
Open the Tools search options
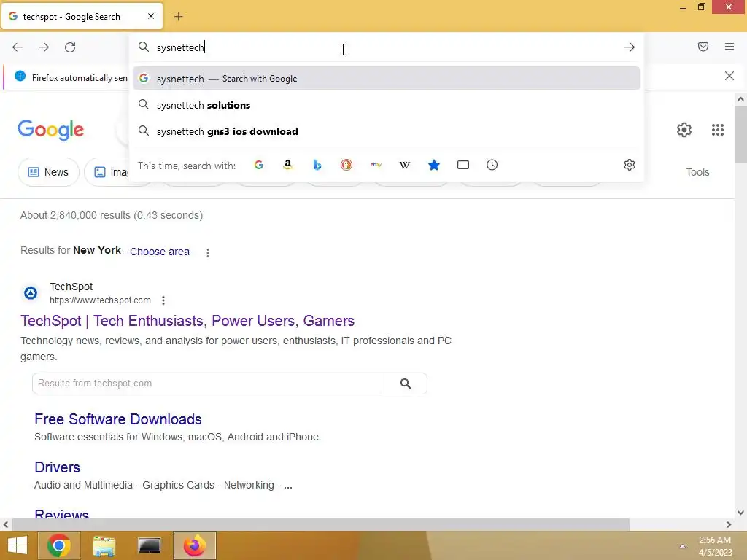[697, 172]
